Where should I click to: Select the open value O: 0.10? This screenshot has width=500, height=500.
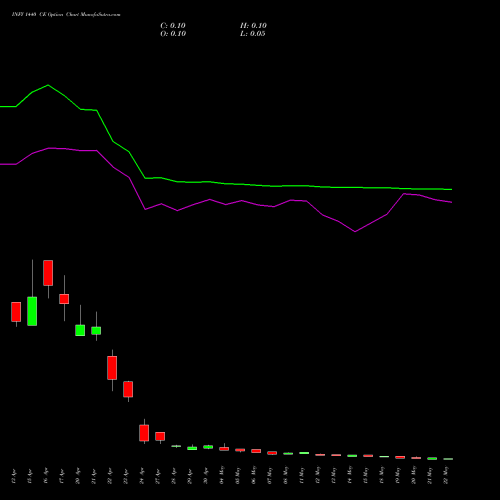[x=173, y=34]
